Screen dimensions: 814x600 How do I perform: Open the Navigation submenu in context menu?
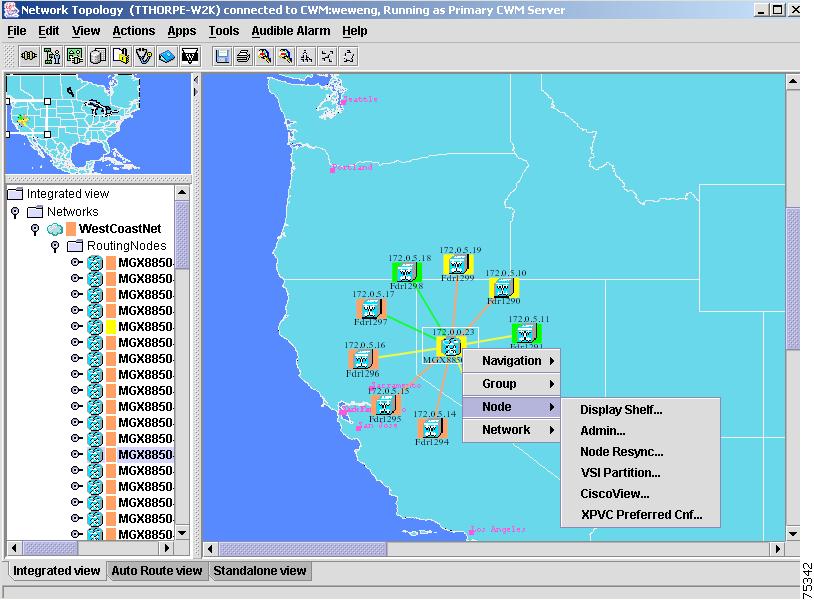coord(511,361)
